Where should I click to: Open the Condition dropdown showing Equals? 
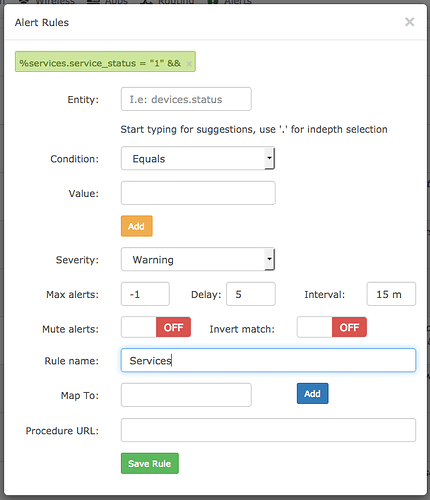tap(198, 158)
